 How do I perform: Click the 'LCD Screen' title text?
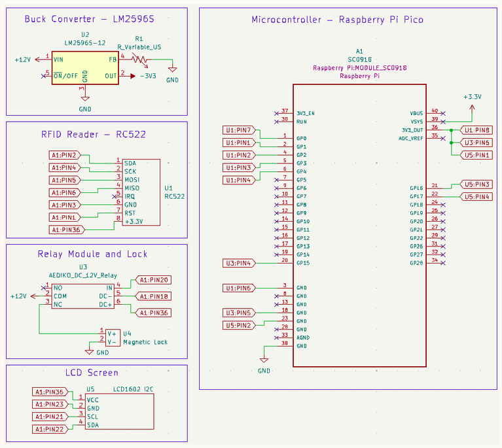click(x=92, y=373)
